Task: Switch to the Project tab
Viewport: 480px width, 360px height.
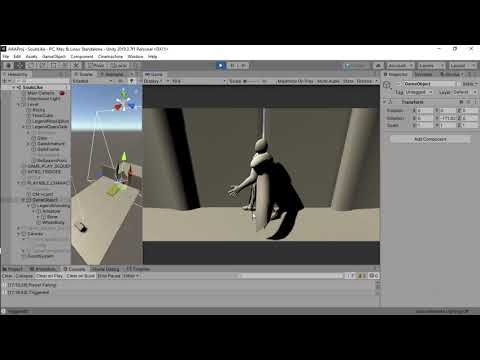Action: click(x=13, y=269)
